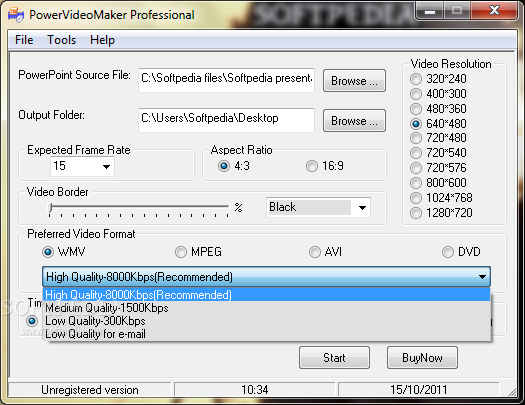Click the PowerPoint Source File path field
This screenshot has width=525, height=405.
226,80
